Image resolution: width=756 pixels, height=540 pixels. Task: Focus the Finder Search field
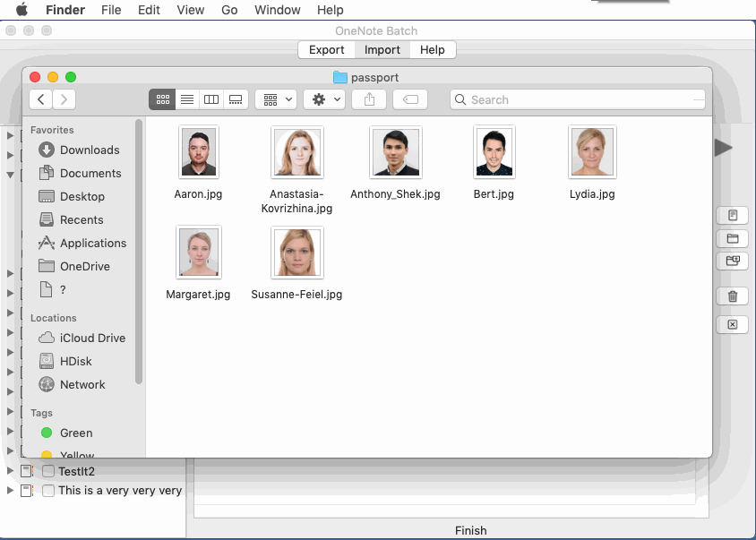click(578, 99)
